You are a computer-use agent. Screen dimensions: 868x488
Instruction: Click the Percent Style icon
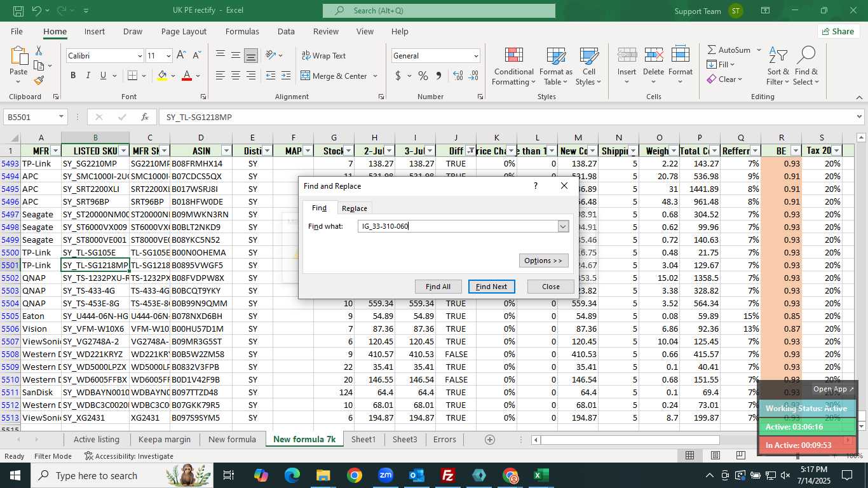point(423,76)
